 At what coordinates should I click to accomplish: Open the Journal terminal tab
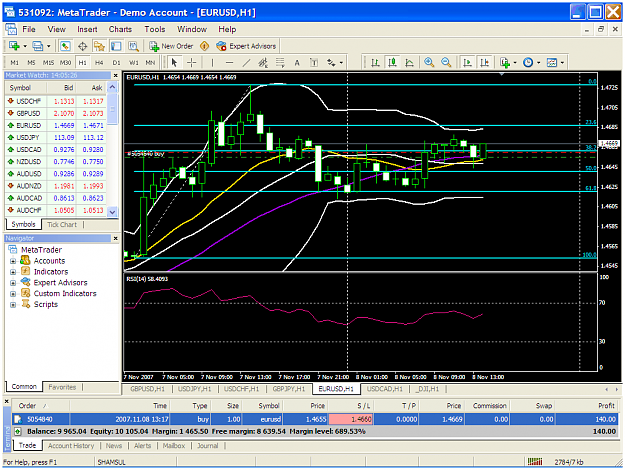tap(207, 446)
